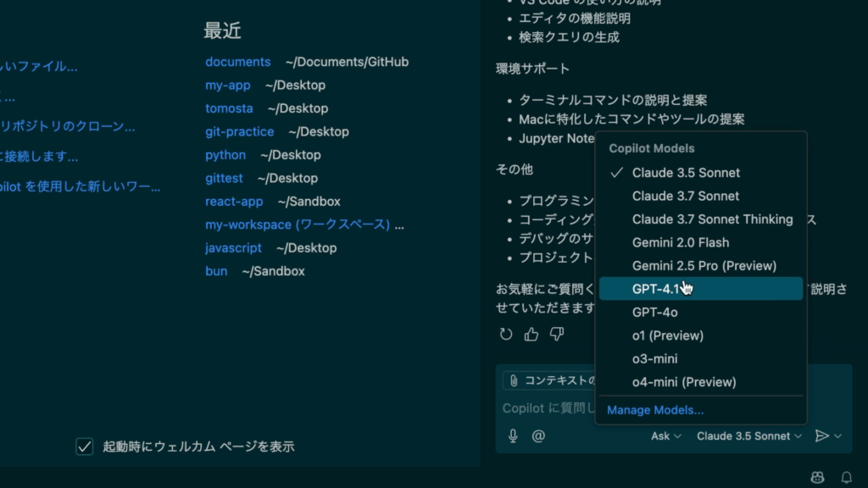Open the recent react-app folder link
The height and width of the screenshot is (488, 868).
(234, 202)
